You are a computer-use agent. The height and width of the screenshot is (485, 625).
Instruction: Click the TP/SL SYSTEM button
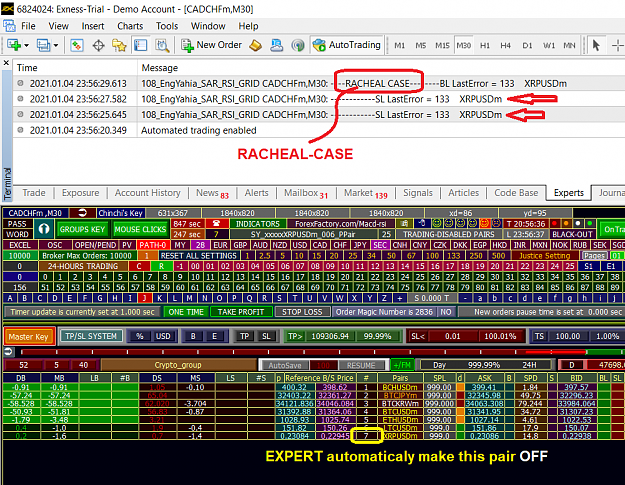pos(91,336)
